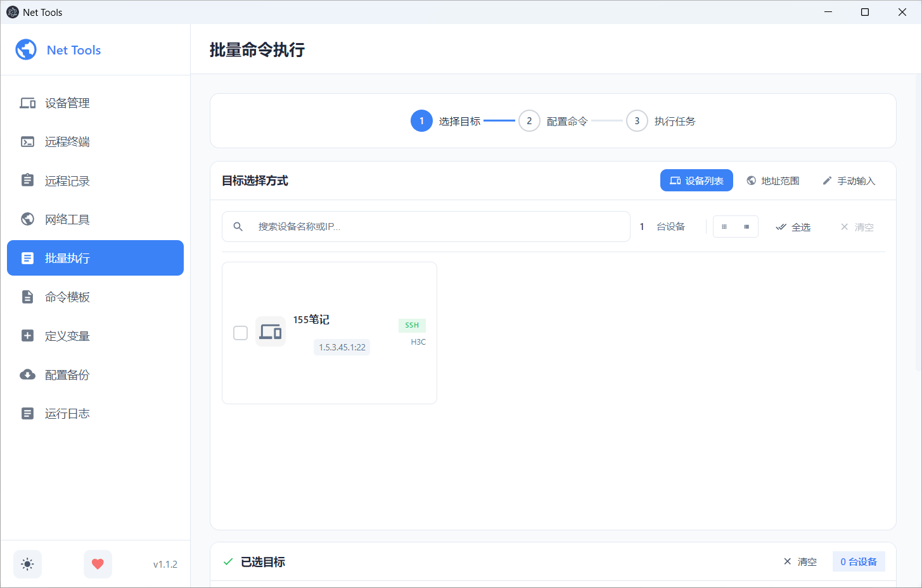Select the 设备列表 tab
Screen dimensions: 922x588
click(696, 181)
